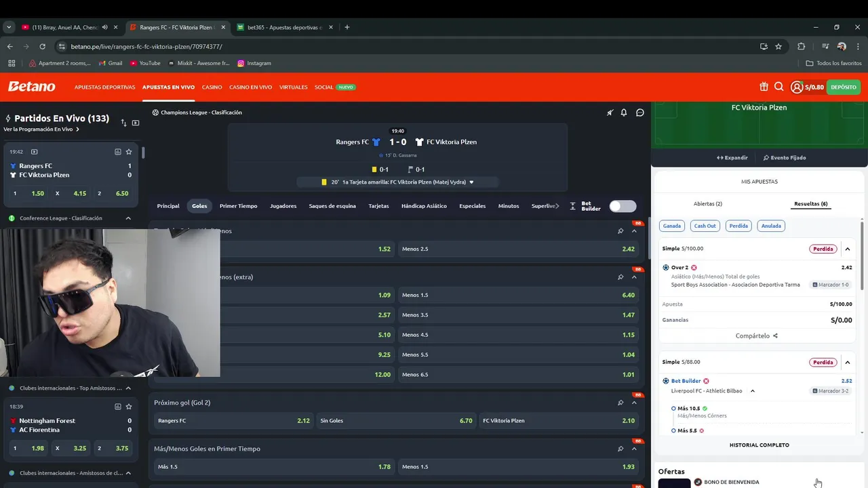Pin the Más/Menos Goles en Primer Tiempo market
Viewport: 868px width, 488px height.
620,449
